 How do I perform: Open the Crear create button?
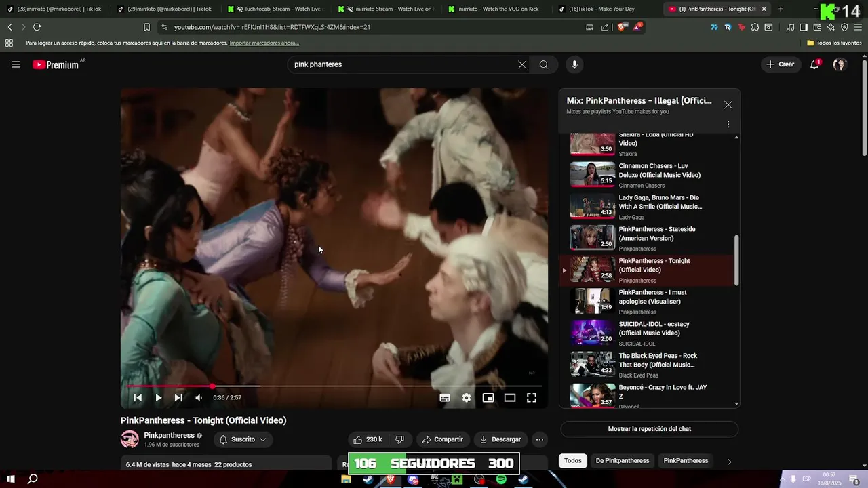[x=781, y=64]
